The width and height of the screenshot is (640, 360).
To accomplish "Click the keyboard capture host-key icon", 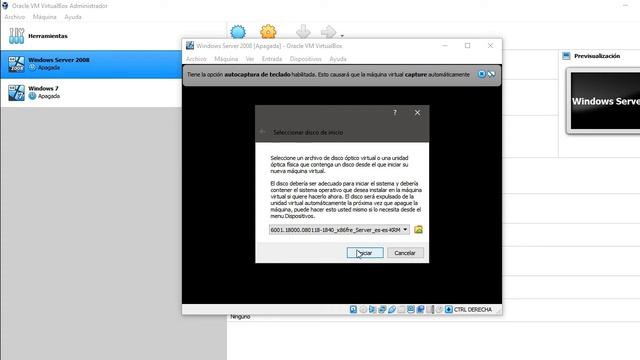I will pos(449,309).
